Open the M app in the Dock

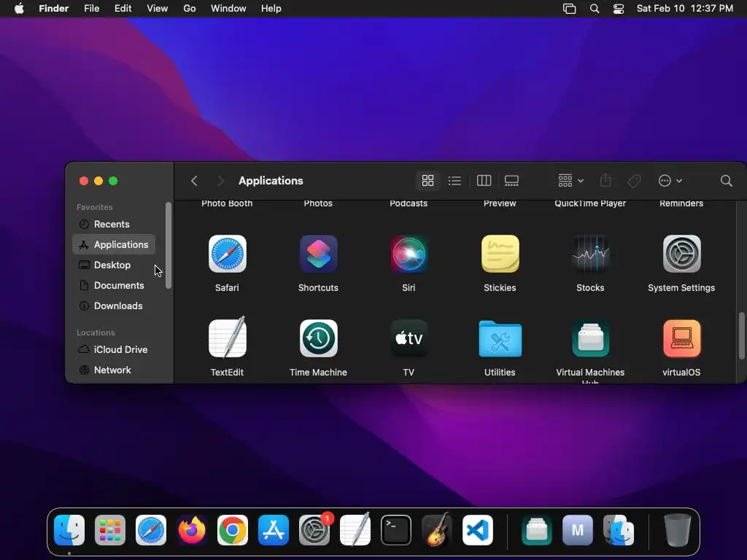(578, 530)
